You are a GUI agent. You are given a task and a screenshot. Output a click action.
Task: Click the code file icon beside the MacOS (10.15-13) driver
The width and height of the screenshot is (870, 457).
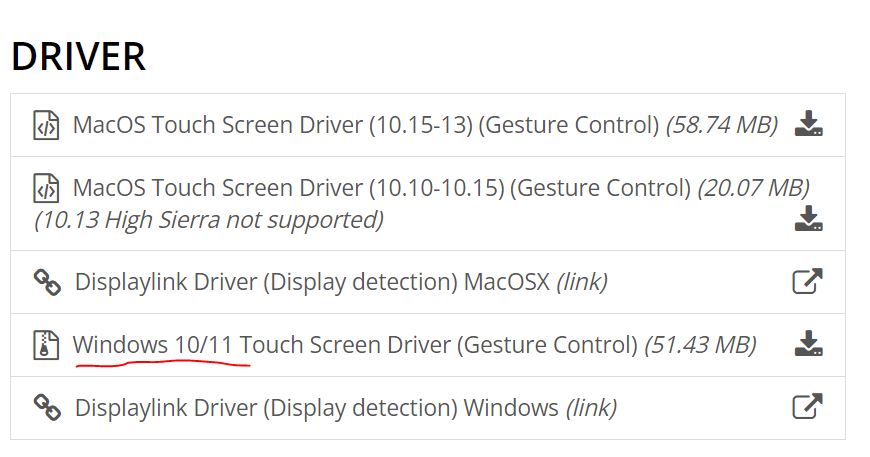pos(46,125)
